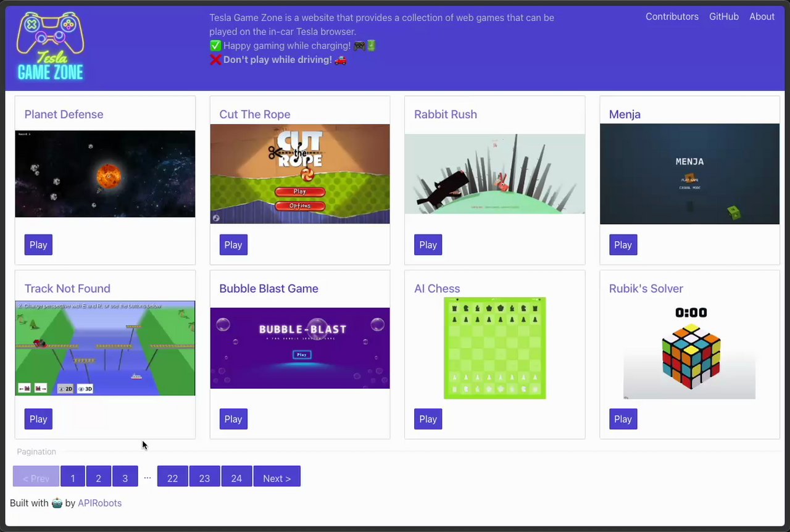This screenshot has width=790, height=532.
Task: Open the AI Chess title link
Action: [437, 288]
